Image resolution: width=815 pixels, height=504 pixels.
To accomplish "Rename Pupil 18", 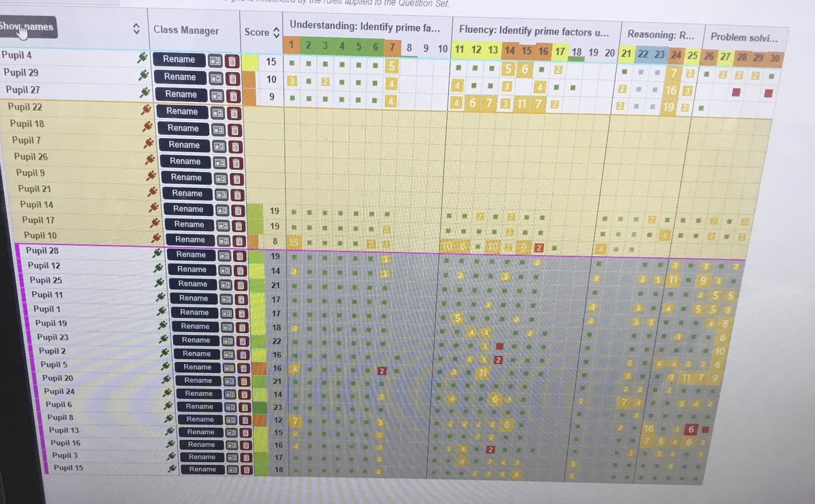I will click(x=183, y=128).
